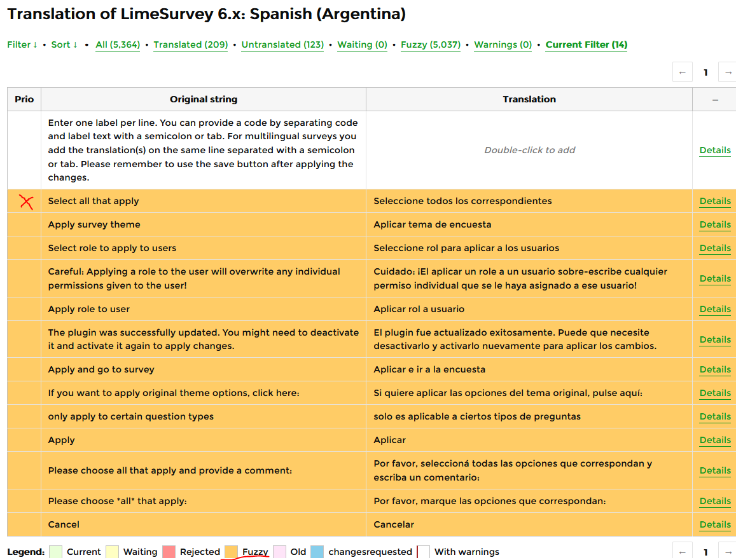This screenshot has width=736, height=560.
Task: Click the changesrequested blue legend swatch
Action: click(317, 552)
